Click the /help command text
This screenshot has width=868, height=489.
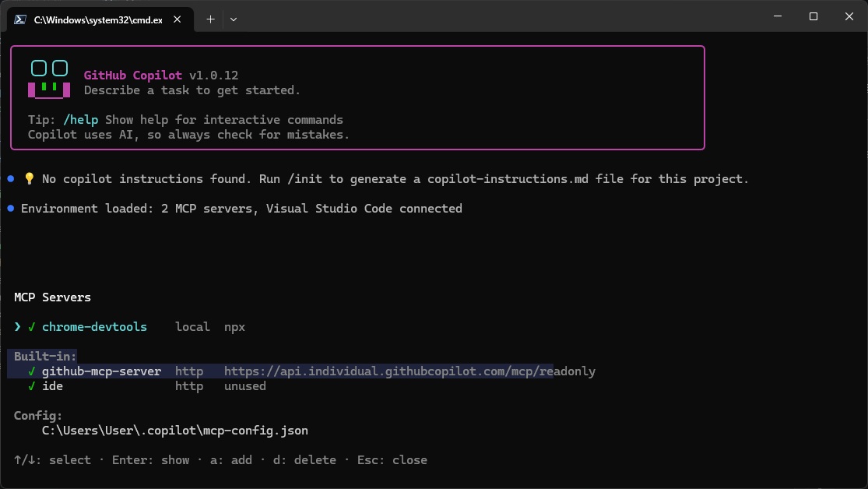tap(83, 120)
